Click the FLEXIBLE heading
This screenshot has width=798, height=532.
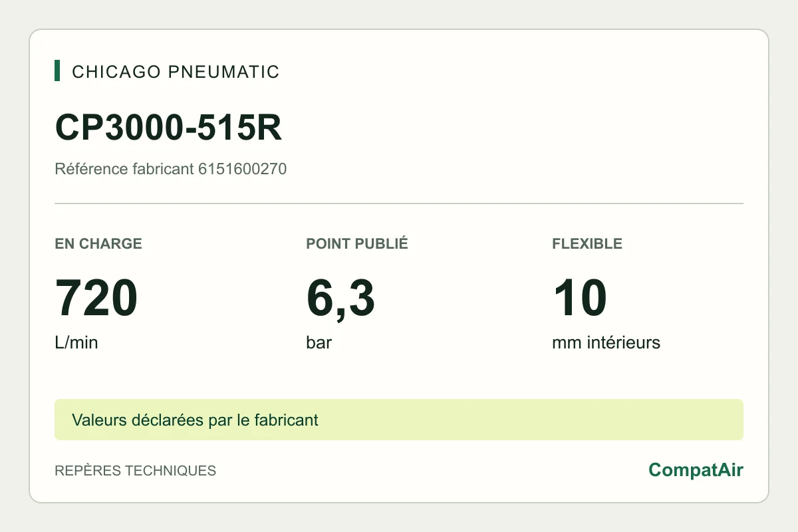coord(587,243)
